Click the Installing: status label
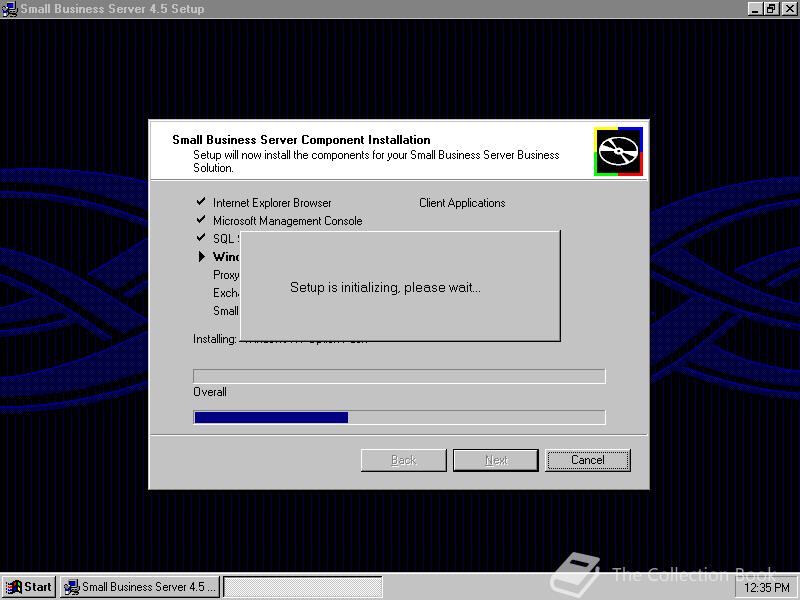This screenshot has width=800, height=600. 215,339
